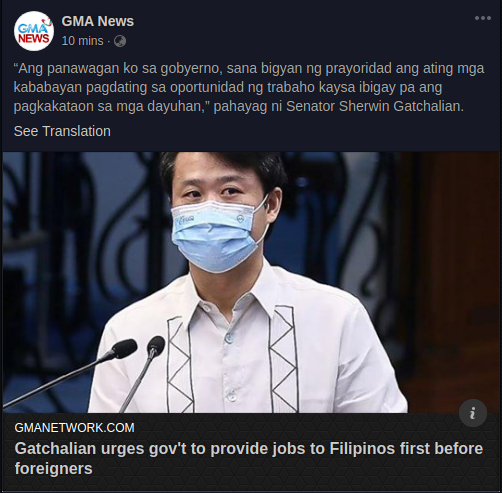
Task: Open the Gatchalian article headline link
Action: tap(248, 458)
